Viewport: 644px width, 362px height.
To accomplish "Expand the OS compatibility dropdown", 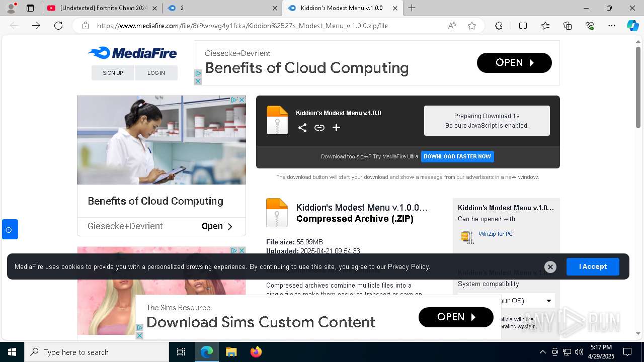I will click(x=506, y=301).
